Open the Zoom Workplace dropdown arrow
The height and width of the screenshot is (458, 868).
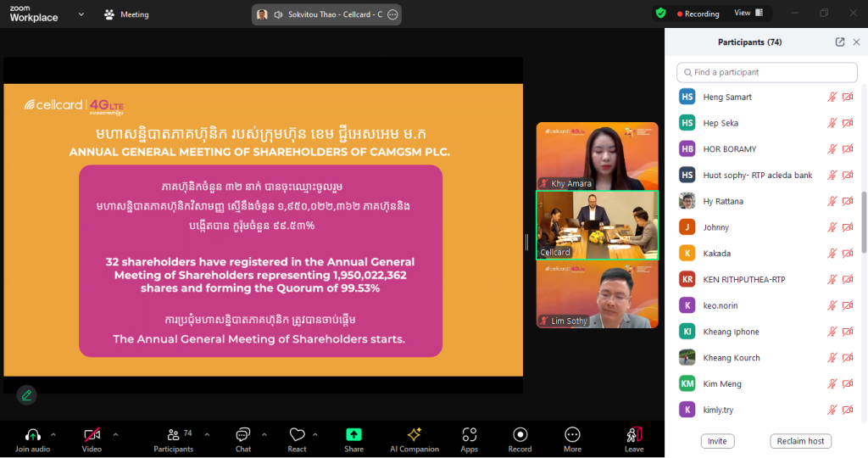81,14
